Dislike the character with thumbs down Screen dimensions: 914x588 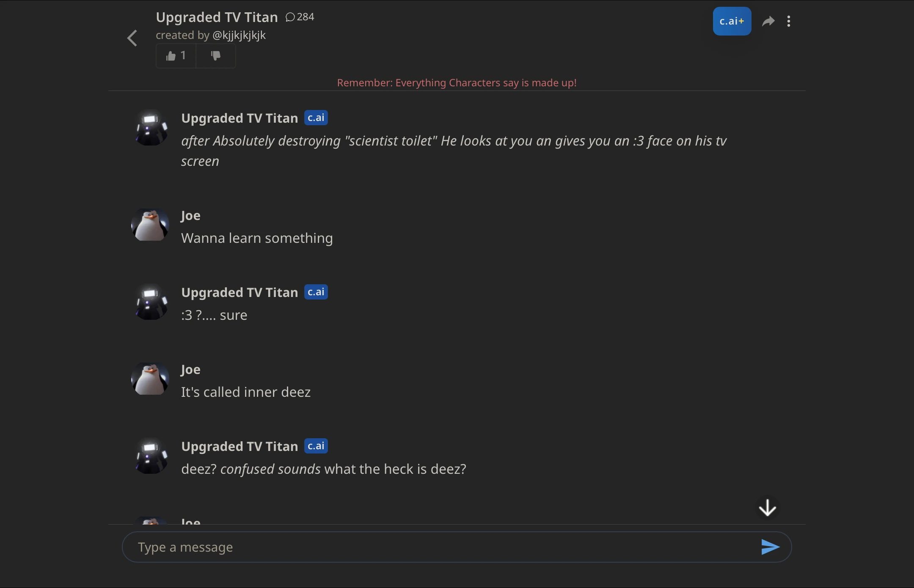pyautogui.click(x=215, y=56)
